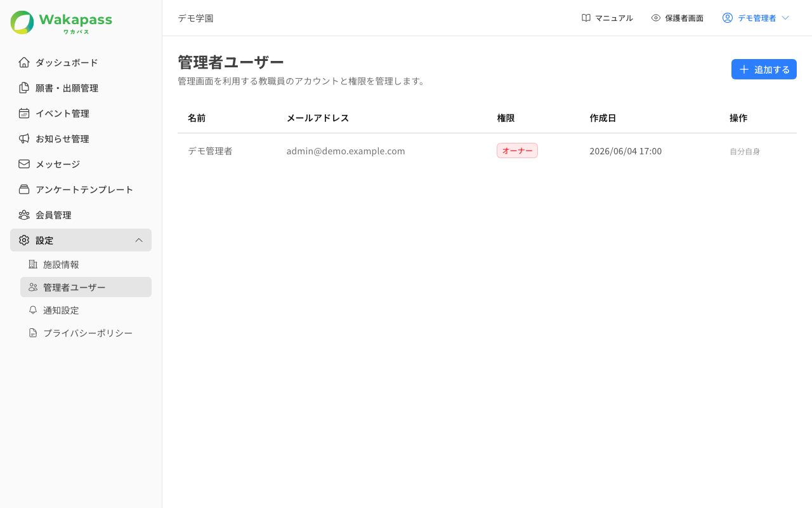Go to 願書・出願管理
Image resolution: width=812 pixels, height=508 pixels.
[81, 88]
